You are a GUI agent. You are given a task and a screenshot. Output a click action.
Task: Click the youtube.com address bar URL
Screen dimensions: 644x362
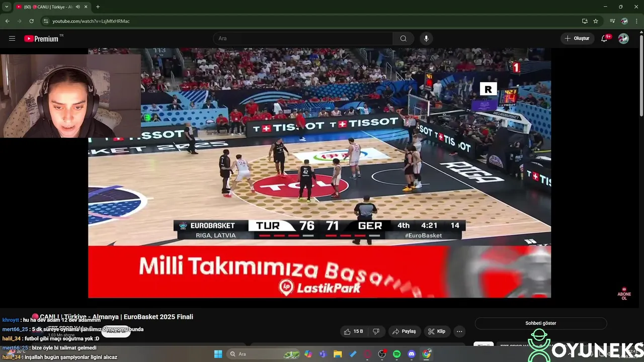(x=91, y=21)
